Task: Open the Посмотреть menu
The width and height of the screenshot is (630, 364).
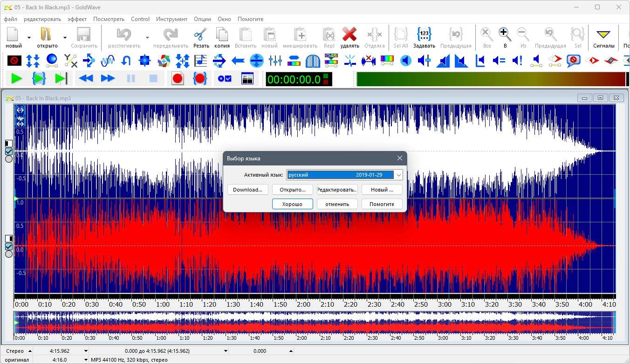Action: [109, 19]
